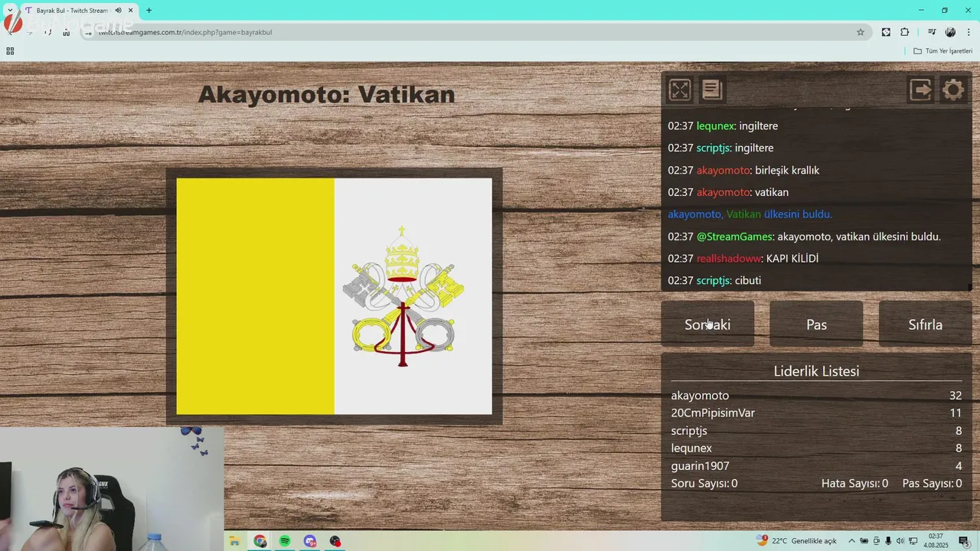Click the blue 'Vatikan ülkesini buldu' notice
The image size is (980, 551).
[x=750, y=214]
